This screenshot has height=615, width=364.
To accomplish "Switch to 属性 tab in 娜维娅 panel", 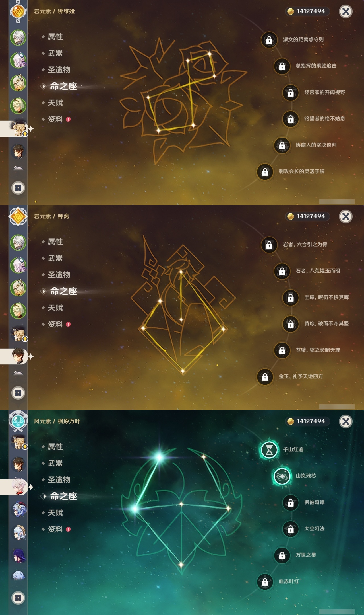I will pyautogui.click(x=55, y=37).
